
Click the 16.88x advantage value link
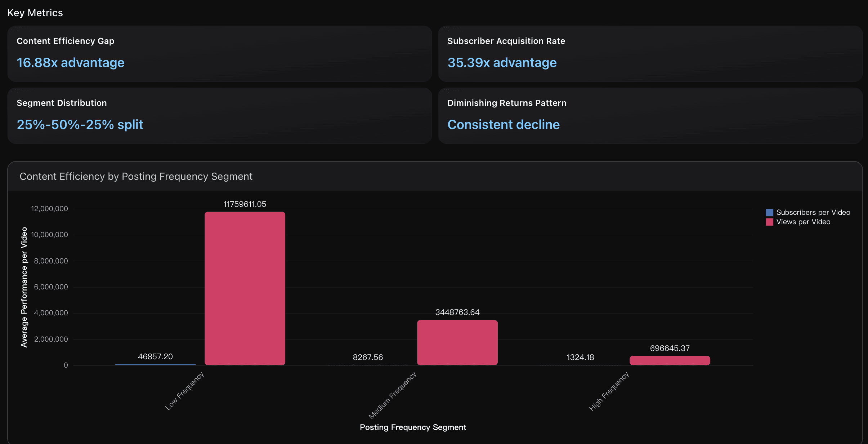71,62
